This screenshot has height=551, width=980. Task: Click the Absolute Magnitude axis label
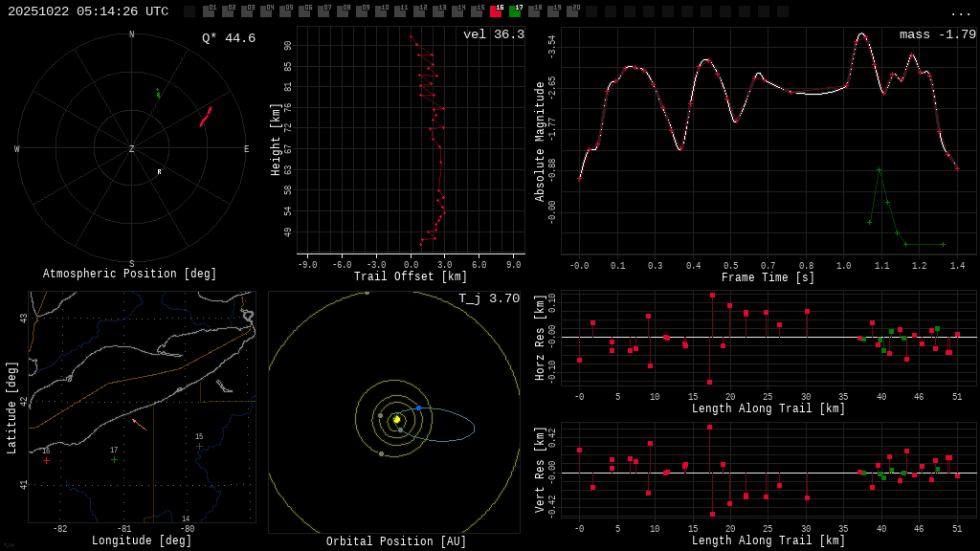click(x=540, y=142)
